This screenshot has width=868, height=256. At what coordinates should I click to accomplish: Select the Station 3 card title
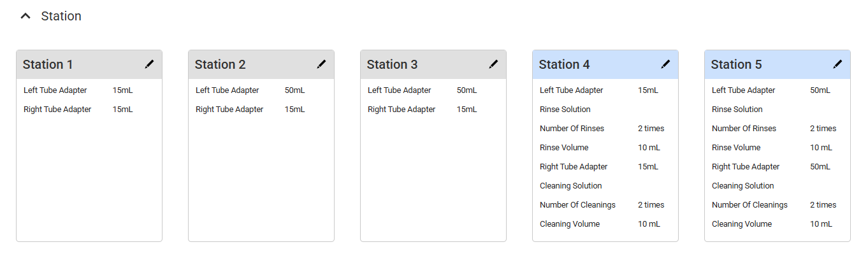click(392, 64)
